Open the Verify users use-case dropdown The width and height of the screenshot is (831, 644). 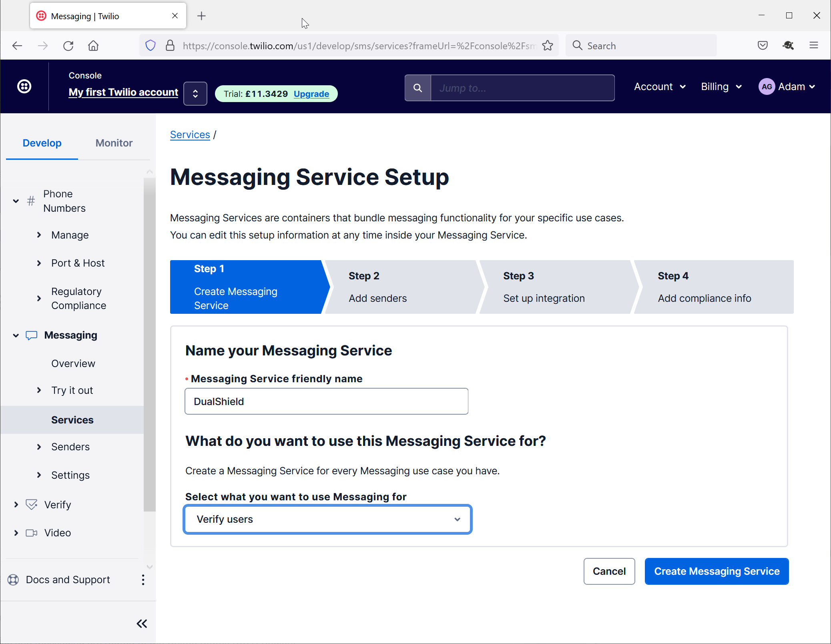coord(327,520)
